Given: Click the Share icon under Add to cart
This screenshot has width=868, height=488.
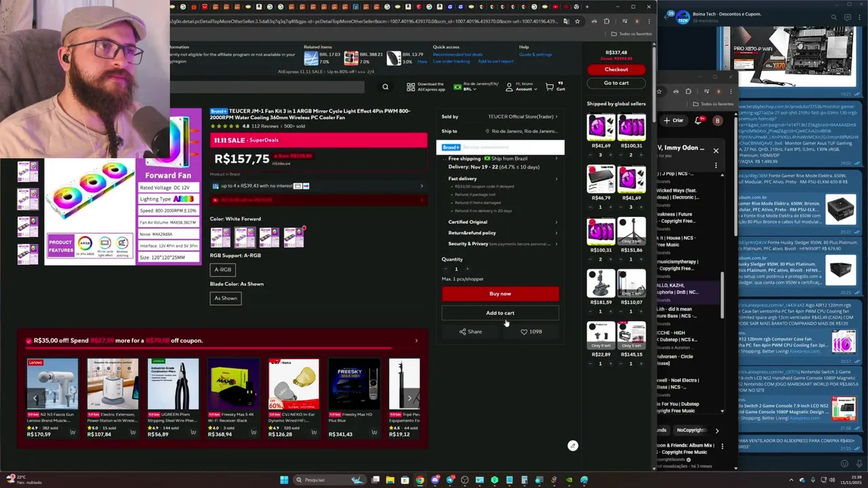Looking at the screenshot, I should click(462, 331).
